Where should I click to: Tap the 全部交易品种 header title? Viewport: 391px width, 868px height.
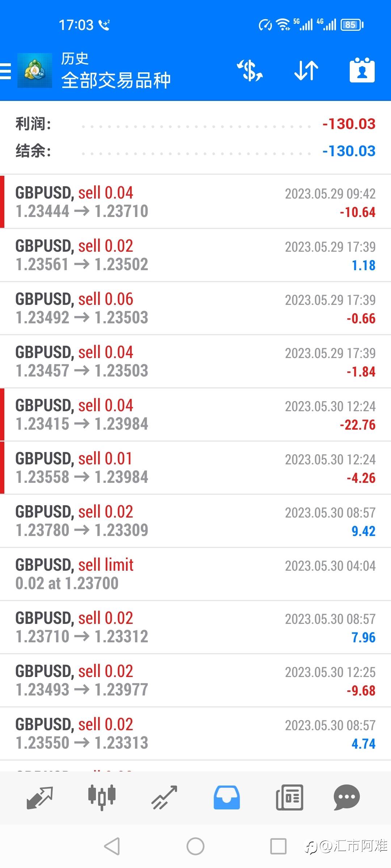pos(116,80)
